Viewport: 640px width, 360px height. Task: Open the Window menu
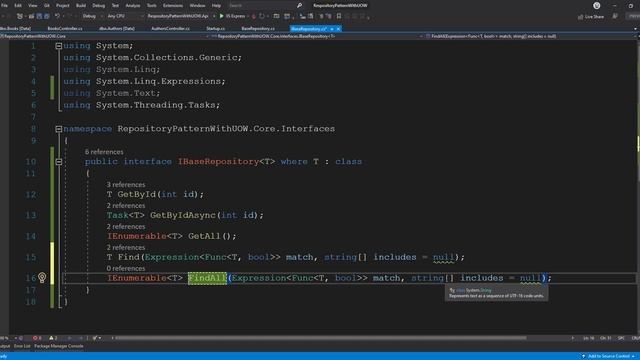pyautogui.click(x=197, y=5)
